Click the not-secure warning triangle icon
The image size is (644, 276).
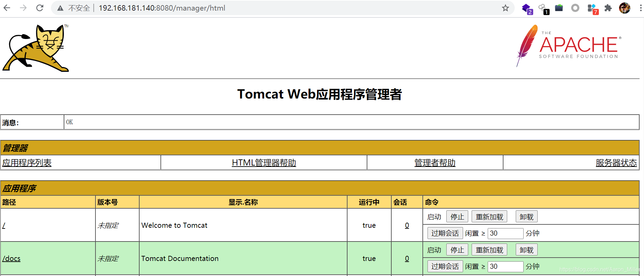(61, 8)
